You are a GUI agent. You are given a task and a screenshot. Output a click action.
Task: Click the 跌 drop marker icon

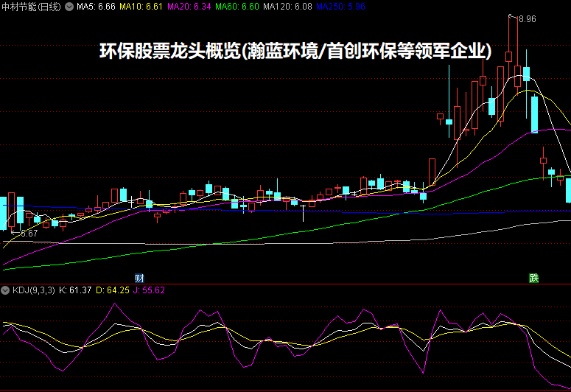[534, 279]
